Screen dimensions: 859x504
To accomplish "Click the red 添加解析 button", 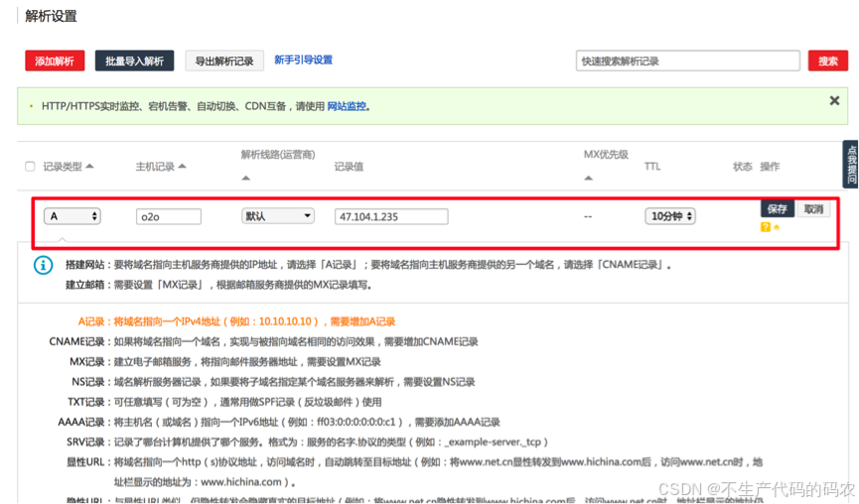I will 55,61.
